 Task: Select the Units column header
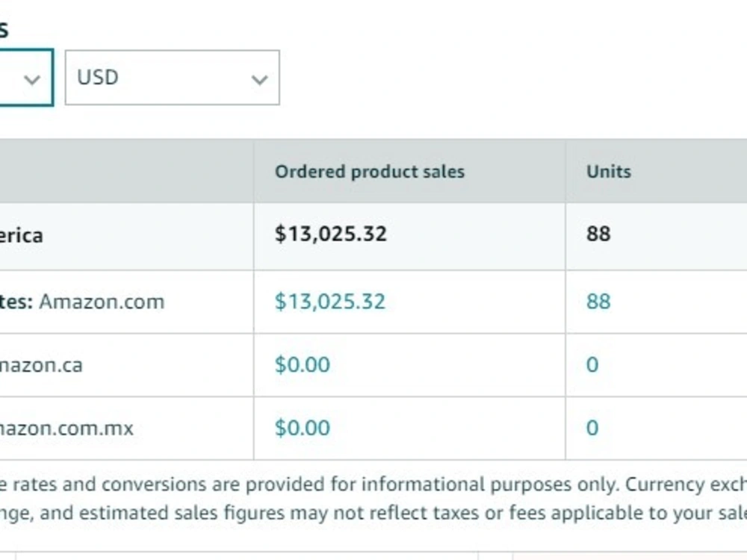(608, 172)
